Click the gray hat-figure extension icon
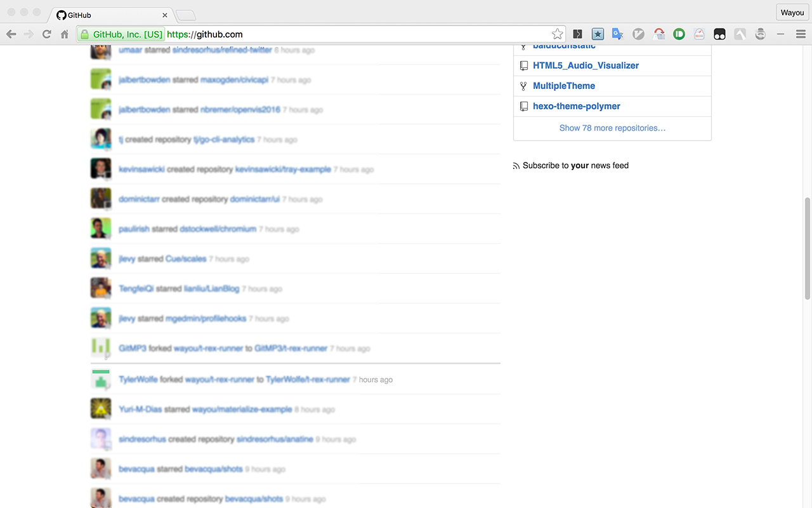Screen dimensions: 812x508 760,34
